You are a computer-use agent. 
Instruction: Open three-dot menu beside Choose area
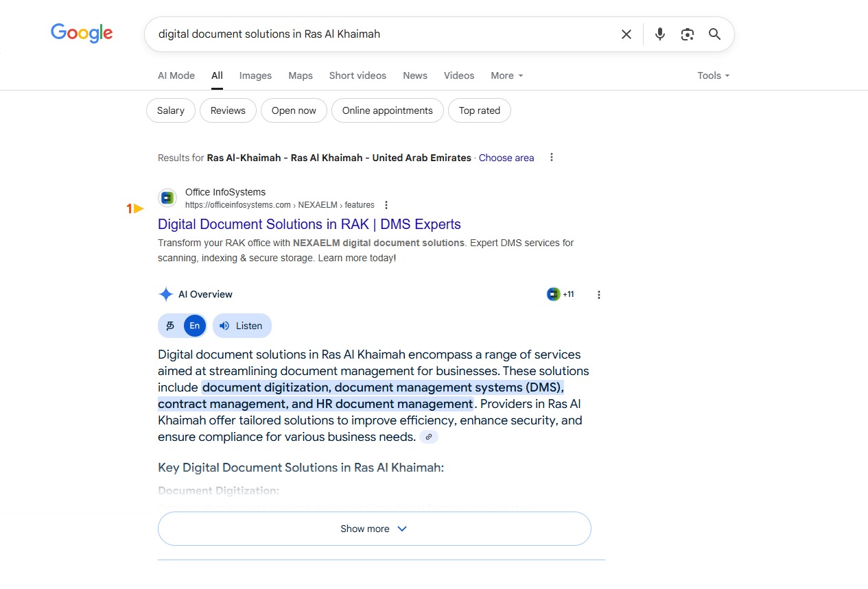click(551, 158)
